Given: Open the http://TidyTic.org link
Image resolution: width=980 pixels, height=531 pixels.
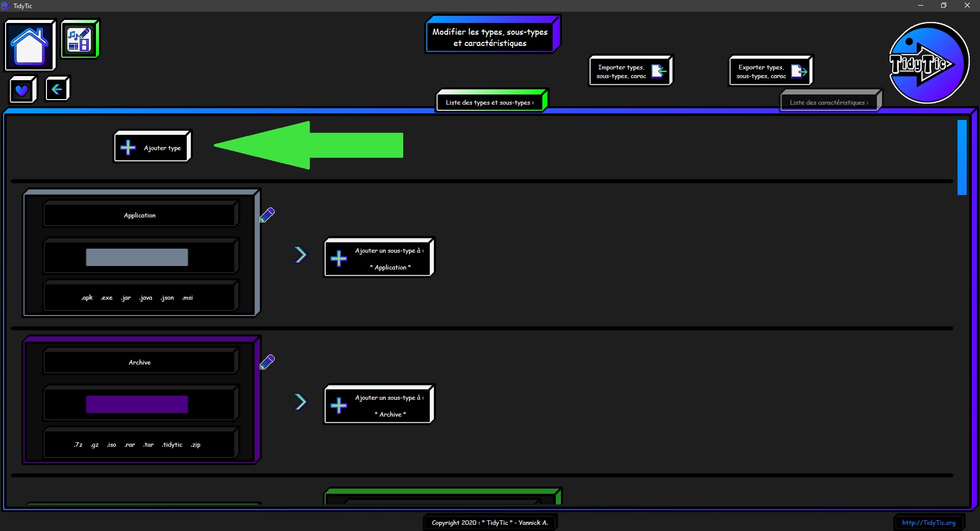Looking at the screenshot, I should [928, 523].
